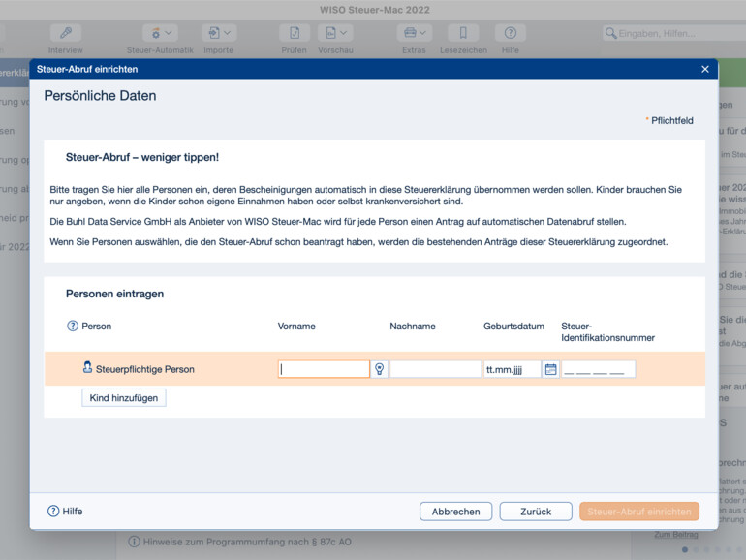Click the Hilfe link in dialog footer
This screenshot has width=746, height=560.
click(65, 511)
